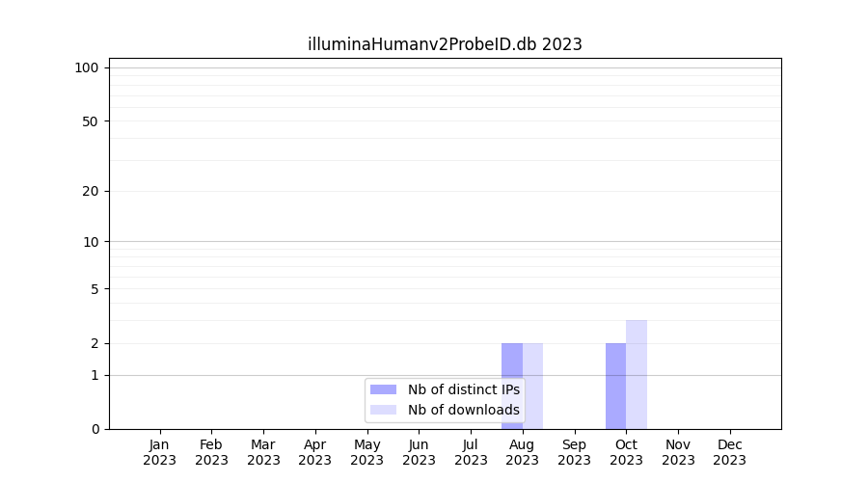868x482 pixels.
Task: Click the 10 y-axis tick label
Action: coord(91,242)
